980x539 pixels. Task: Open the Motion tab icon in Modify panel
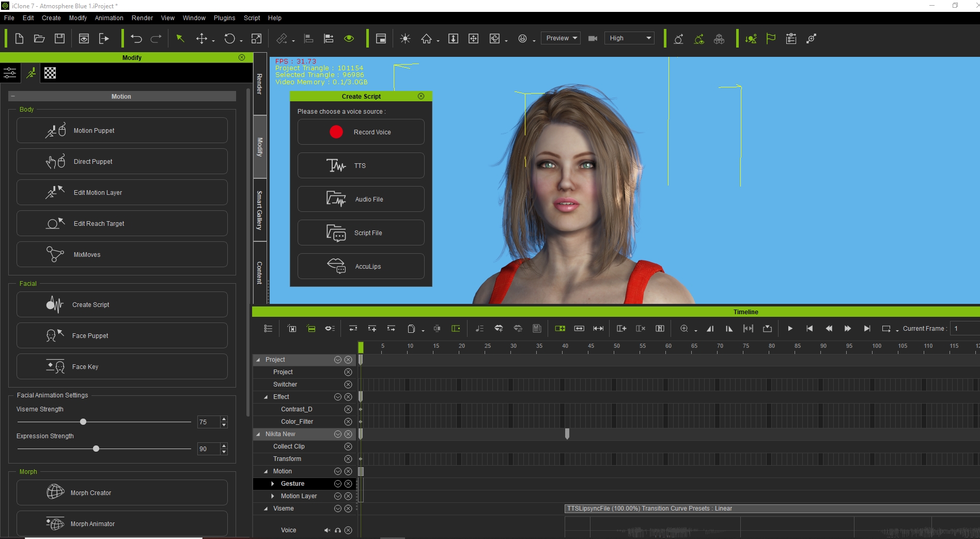pyautogui.click(x=31, y=73)
